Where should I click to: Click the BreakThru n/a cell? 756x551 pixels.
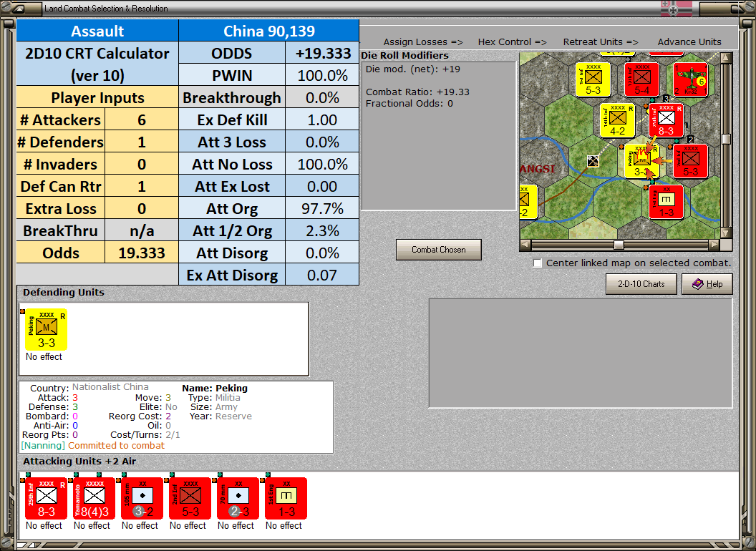(x=142, y=230)
